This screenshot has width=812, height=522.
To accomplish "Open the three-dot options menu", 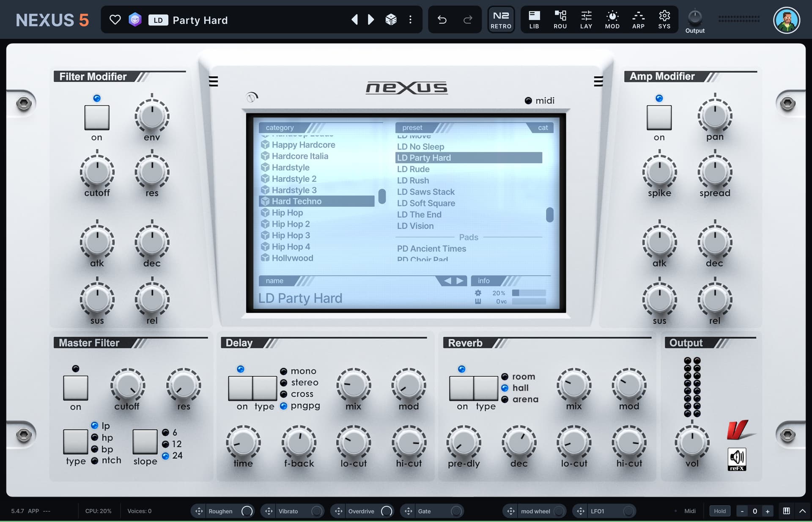I will click(x=410, y=19).
